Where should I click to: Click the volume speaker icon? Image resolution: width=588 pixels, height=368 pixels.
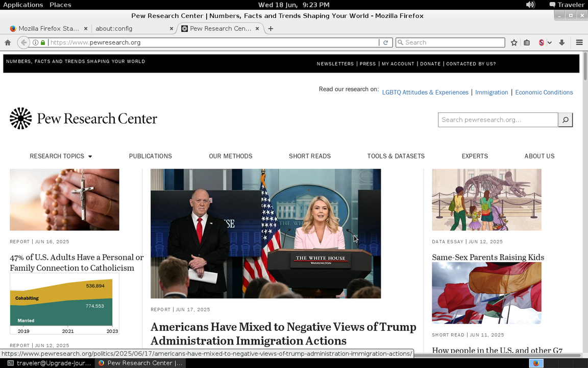point(530,5)
